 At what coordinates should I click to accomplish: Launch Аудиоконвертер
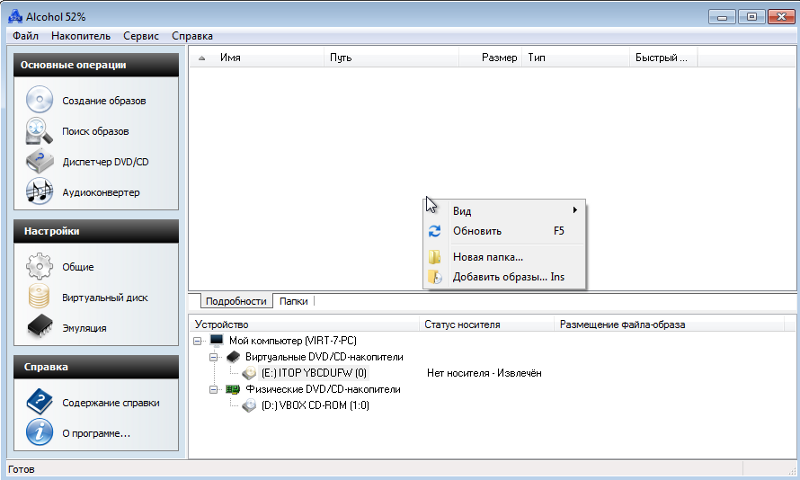(101, 192)
